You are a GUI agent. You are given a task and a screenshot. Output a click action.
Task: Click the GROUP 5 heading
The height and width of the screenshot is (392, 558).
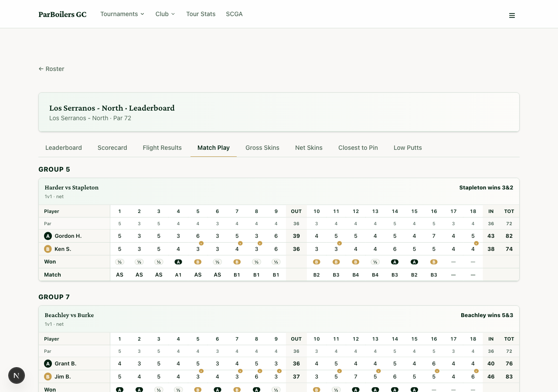coord(54,169)
